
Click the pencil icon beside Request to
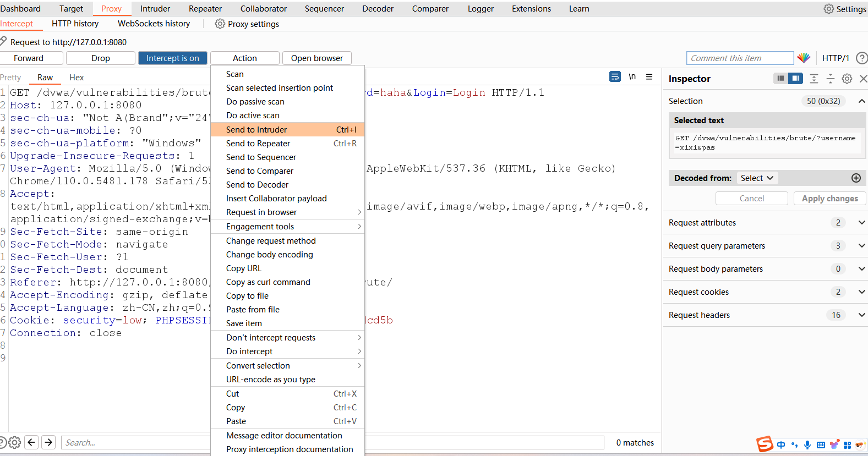coord(3,41)
